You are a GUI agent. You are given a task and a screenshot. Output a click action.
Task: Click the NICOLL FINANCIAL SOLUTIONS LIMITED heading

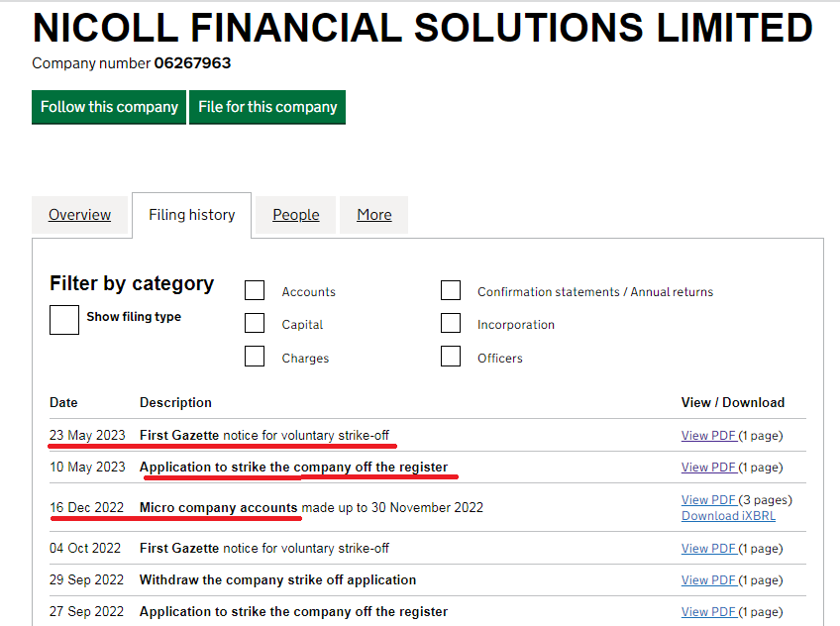click(x=423, y=28)
